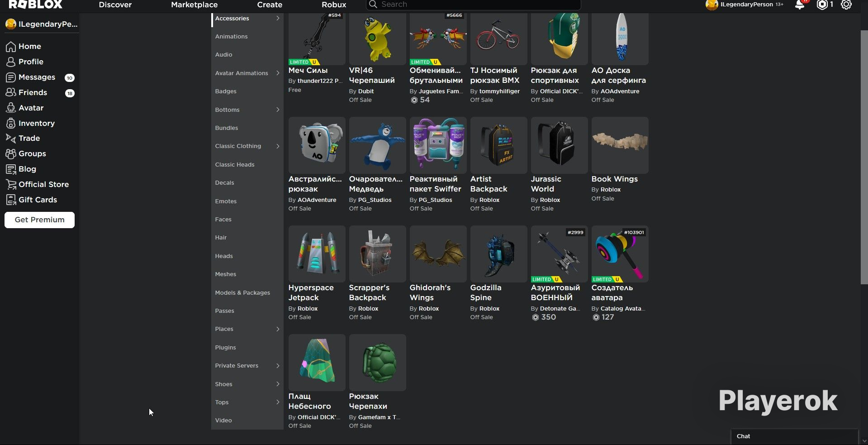
Task: Open the red BMX bike thumbnail
Action: click(498, 39)
